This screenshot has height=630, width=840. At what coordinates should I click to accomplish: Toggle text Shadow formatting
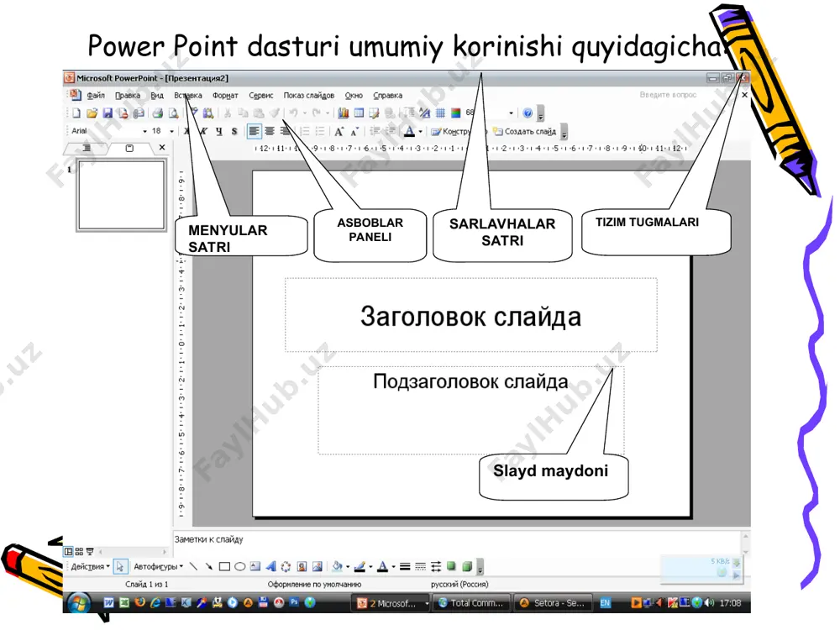(x=234, y=131)
